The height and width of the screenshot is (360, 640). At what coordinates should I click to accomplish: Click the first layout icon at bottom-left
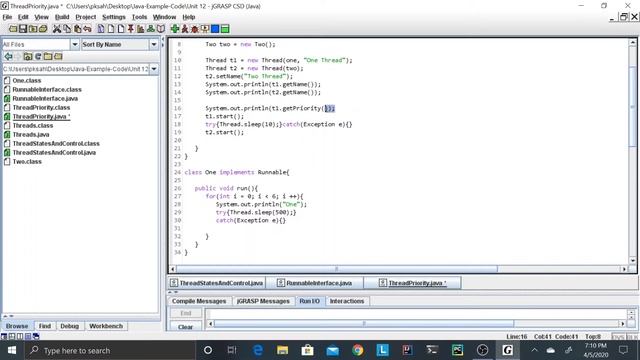coord(4,336)
